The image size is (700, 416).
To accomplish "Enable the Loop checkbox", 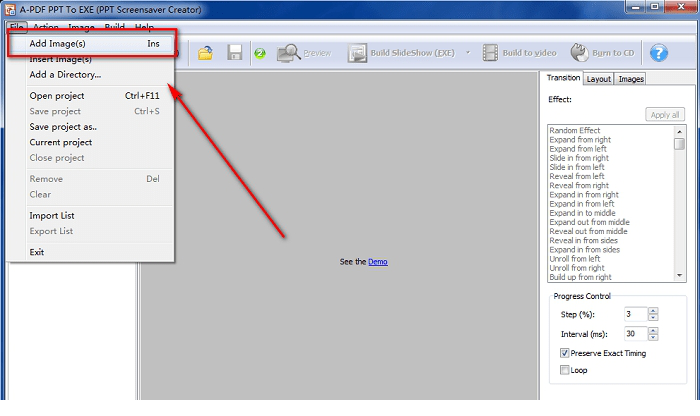I will tap(564, 370).
